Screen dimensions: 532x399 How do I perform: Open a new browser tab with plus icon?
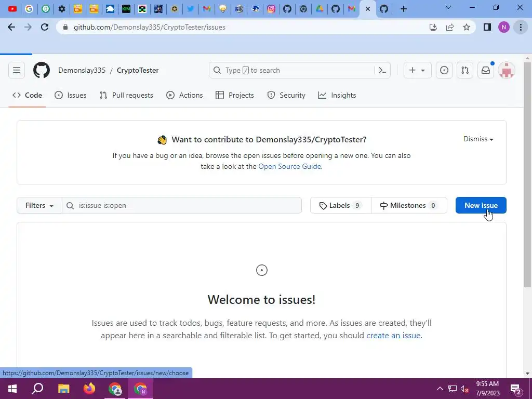403,9
